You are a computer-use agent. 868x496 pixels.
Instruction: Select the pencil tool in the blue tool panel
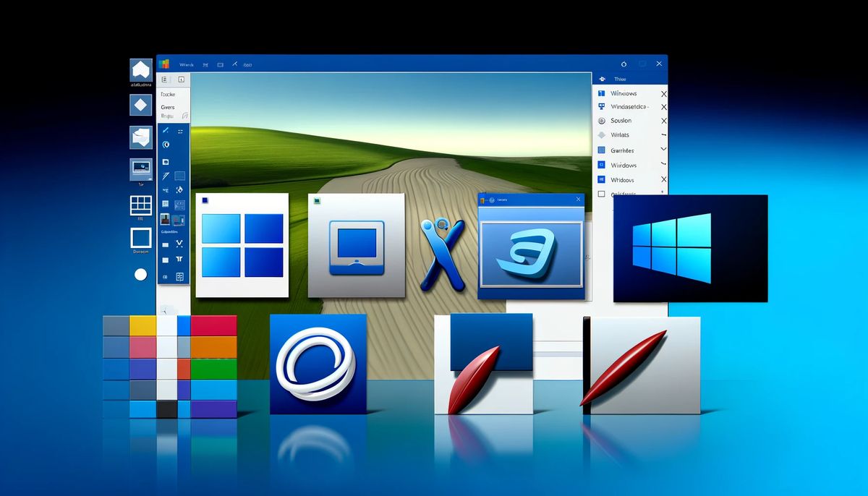click(x=165, y=130)
